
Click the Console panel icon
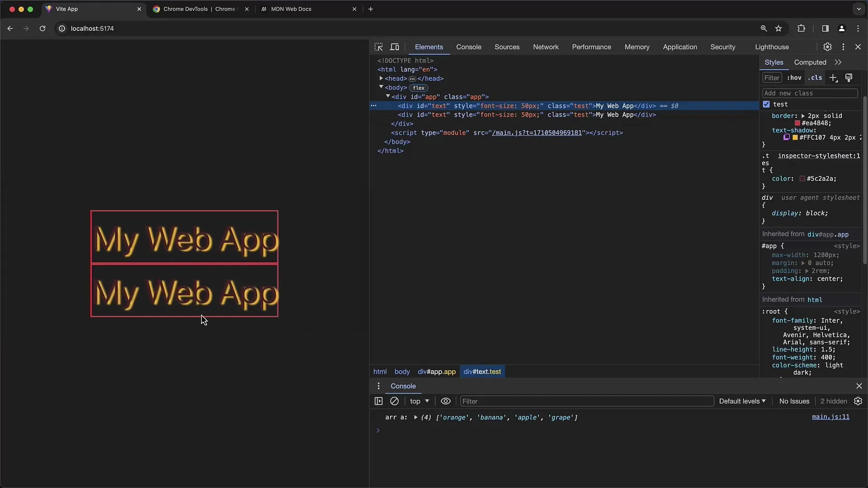click(469, 47)
